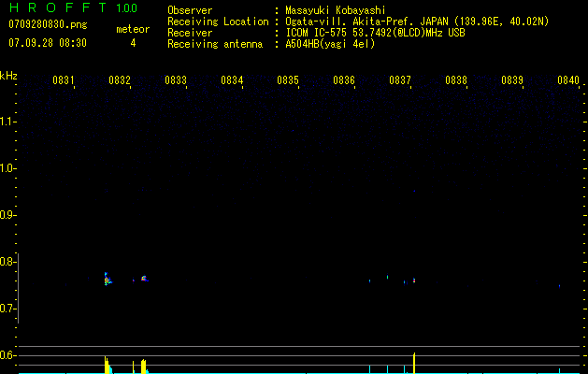Click the 0.6 kHz axis label
The height and width of the screenshot is (374, 588).
tap(7, 355)
